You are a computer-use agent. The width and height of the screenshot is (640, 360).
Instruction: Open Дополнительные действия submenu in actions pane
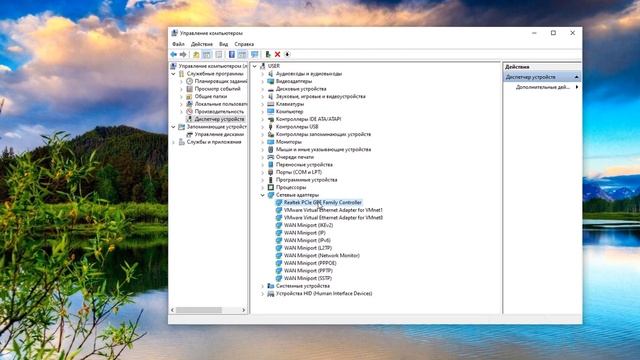tap(542, 87)
